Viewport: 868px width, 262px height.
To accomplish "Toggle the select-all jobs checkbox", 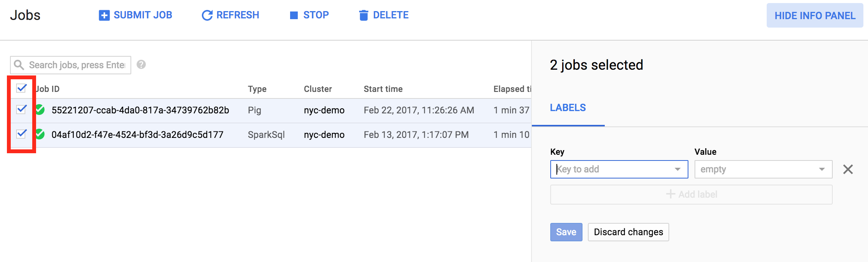I will [21, 88].
